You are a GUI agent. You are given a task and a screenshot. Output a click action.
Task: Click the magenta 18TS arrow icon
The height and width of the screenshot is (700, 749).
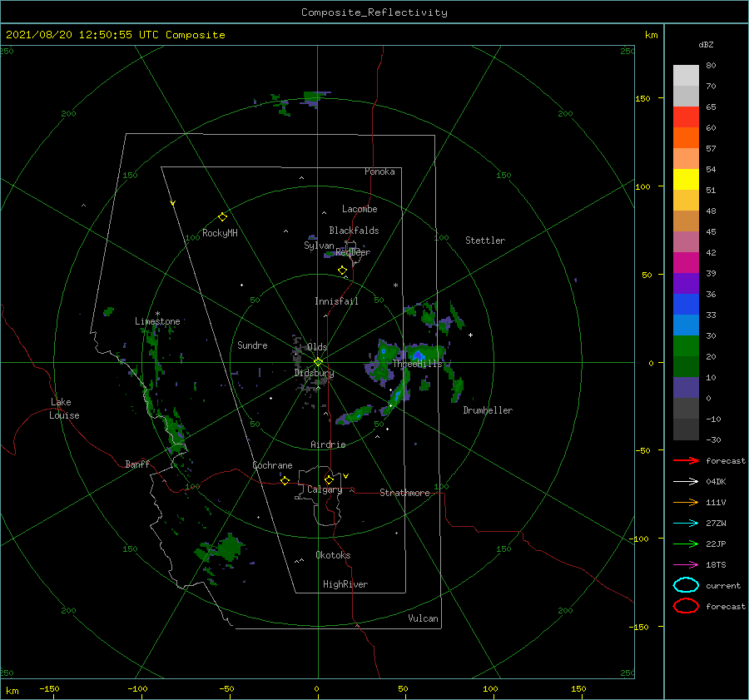(686, 564)
